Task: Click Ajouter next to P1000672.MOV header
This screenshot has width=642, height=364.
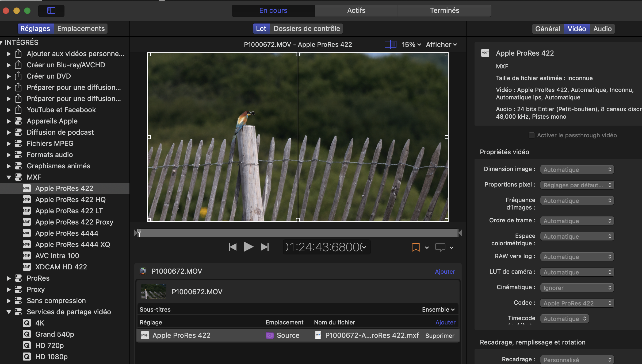Action: tap(445, 272)
